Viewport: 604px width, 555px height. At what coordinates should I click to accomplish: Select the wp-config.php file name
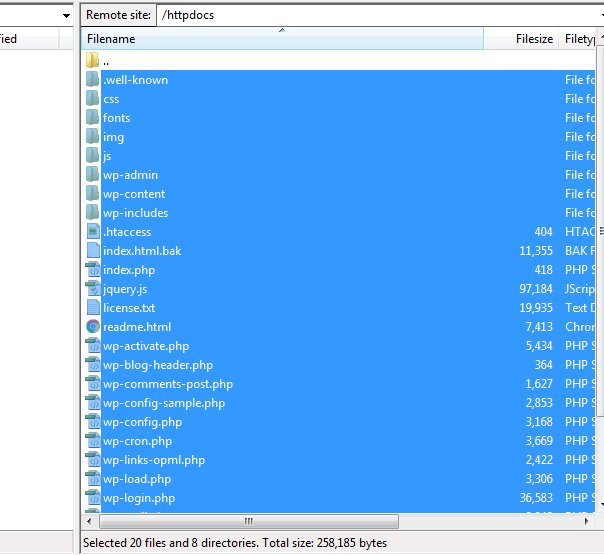(143, 422)
